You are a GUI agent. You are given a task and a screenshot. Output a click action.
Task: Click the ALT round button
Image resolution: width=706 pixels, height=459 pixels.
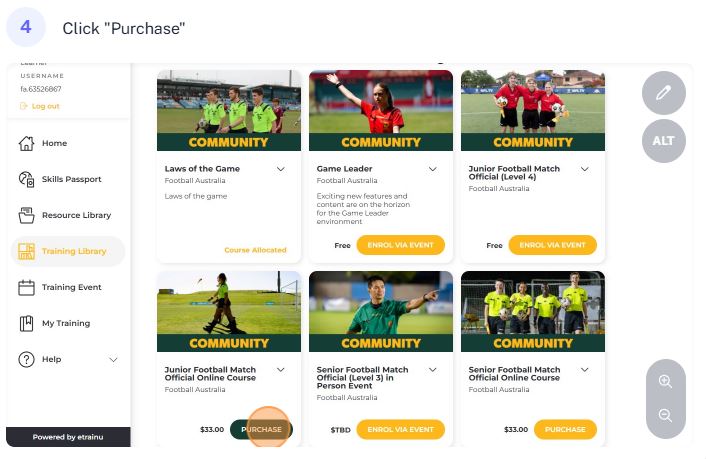coord(664,141)
